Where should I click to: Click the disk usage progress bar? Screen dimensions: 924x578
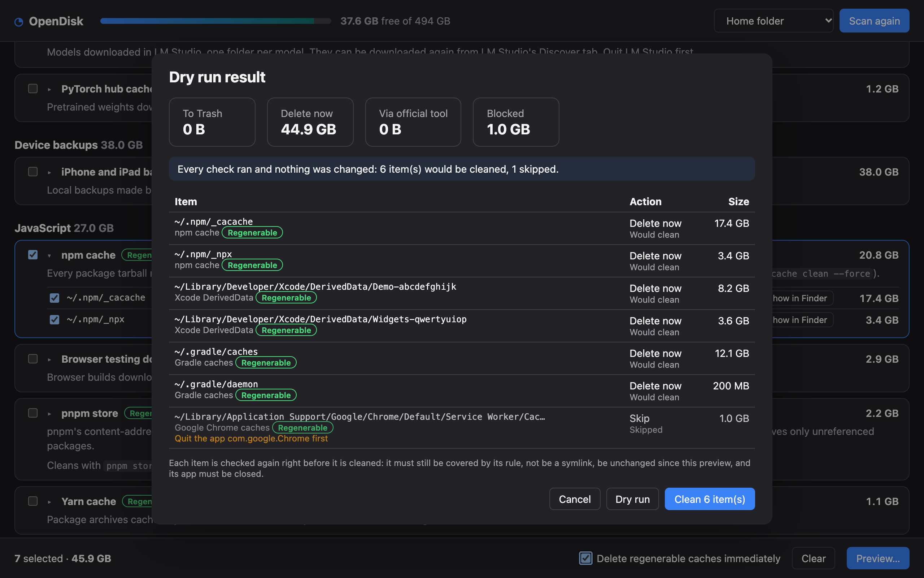(x=216, y=21)
